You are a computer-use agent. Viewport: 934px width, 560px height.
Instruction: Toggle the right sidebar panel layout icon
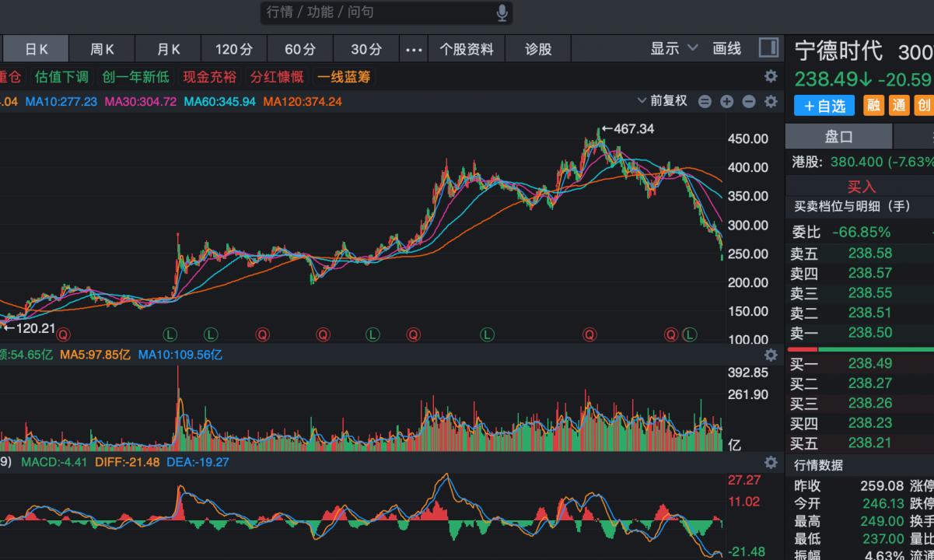[x=768, y=48]
